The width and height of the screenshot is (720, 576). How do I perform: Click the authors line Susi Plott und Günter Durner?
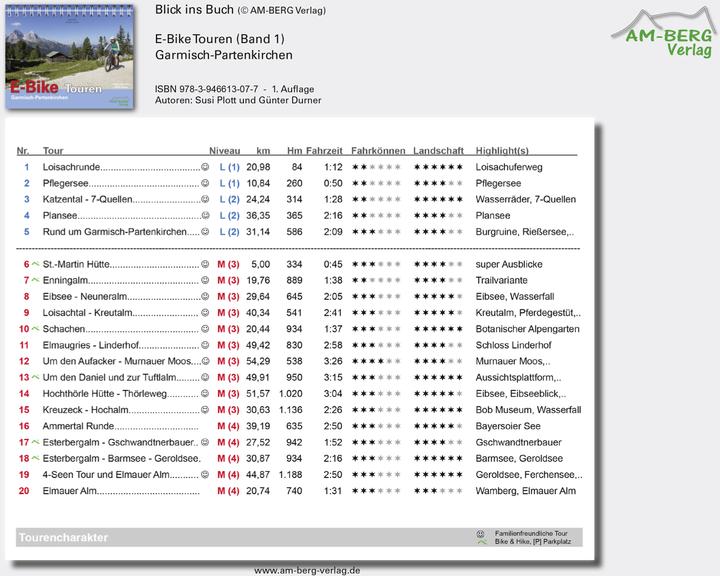238,100
